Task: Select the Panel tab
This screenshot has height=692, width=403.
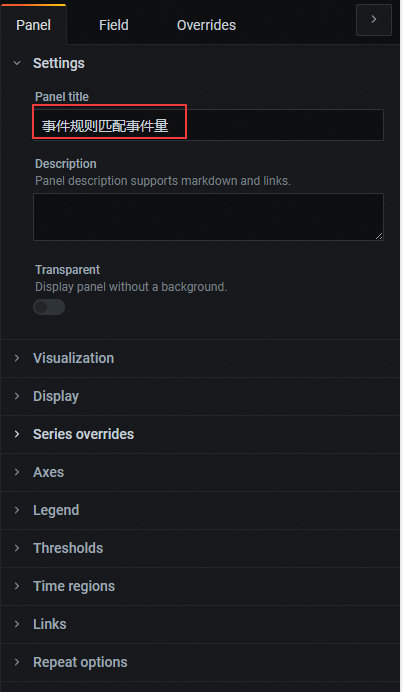Action: tap(34, 25)
